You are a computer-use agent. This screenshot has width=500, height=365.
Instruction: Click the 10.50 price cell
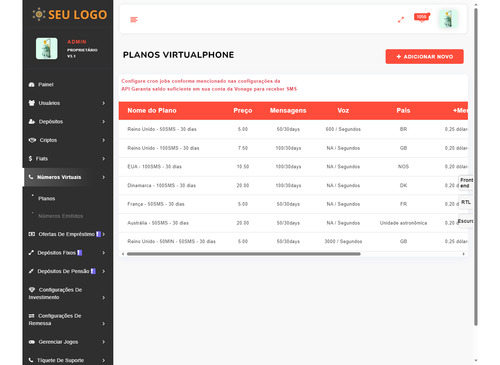pos(243,167)
